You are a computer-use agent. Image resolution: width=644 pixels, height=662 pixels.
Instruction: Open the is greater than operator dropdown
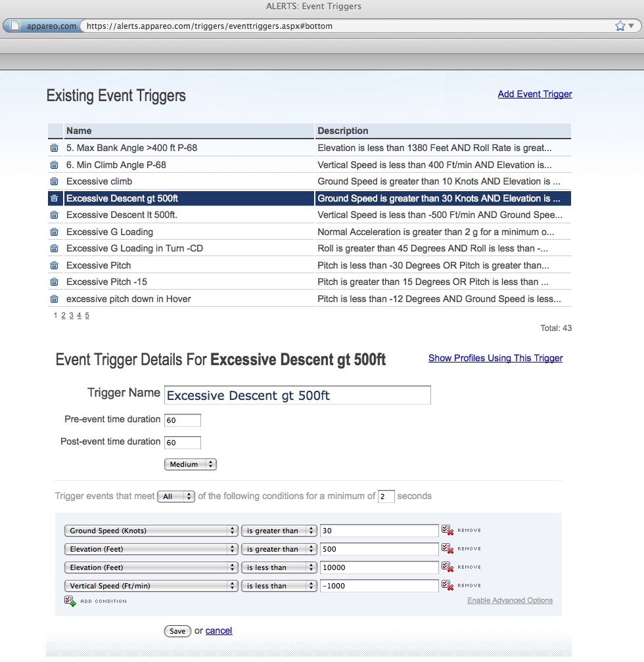[x=279, y=531]
